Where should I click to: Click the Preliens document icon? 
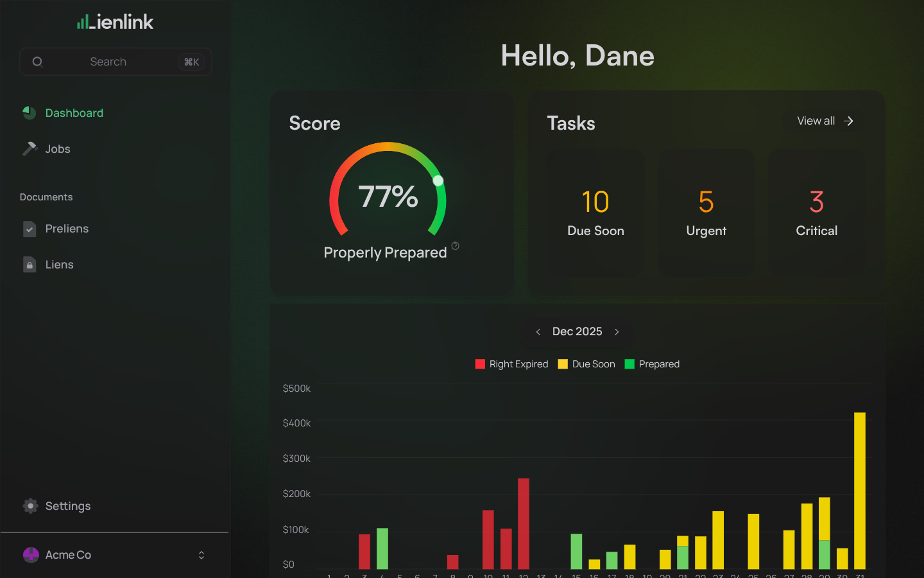point(29,229)
